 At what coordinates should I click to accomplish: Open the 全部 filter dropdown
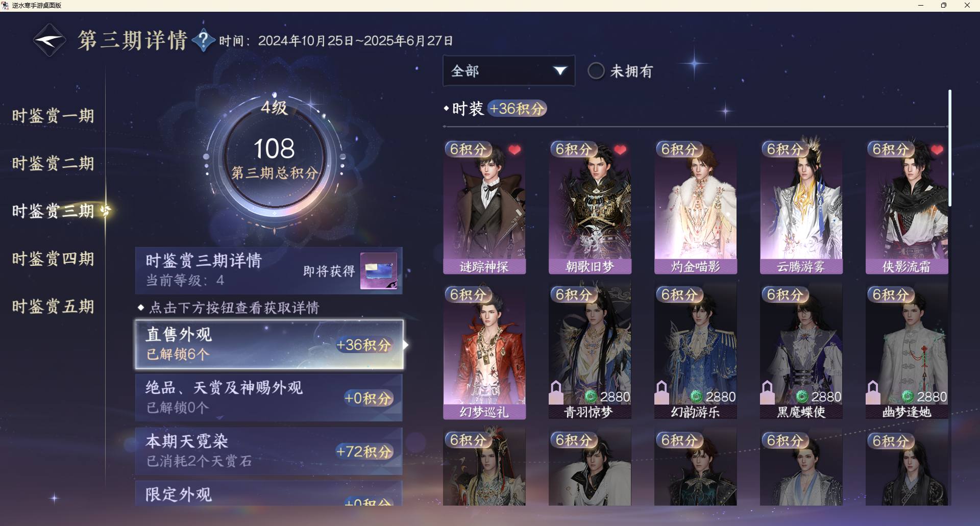point(509,71)
